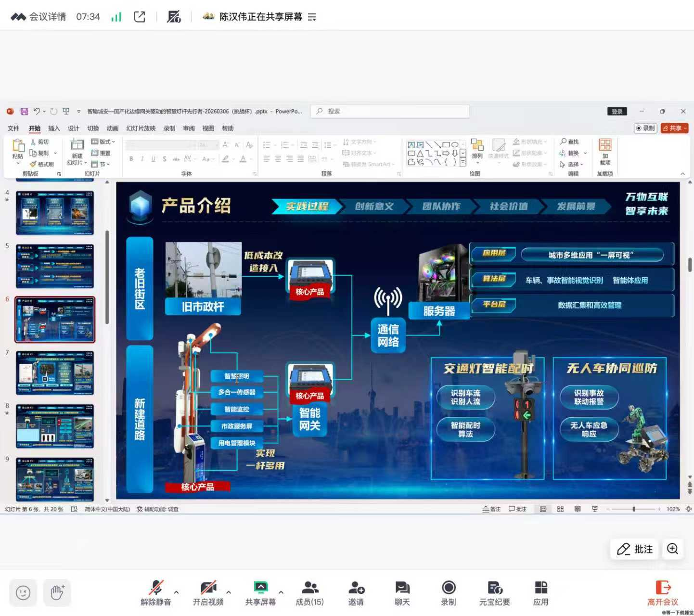694x616 pixels.
Task: Click the 批注 annotate button
Action: click(635, 549)
